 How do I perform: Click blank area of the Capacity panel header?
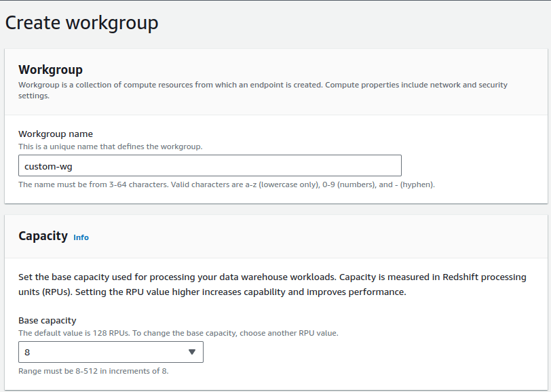click(x=339, y=236)
